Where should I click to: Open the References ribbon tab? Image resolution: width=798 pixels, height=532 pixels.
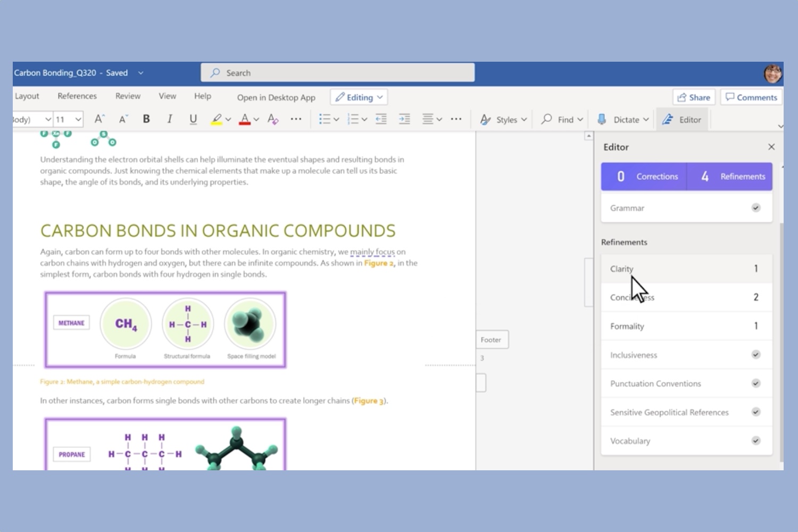(x=77, y=96)
